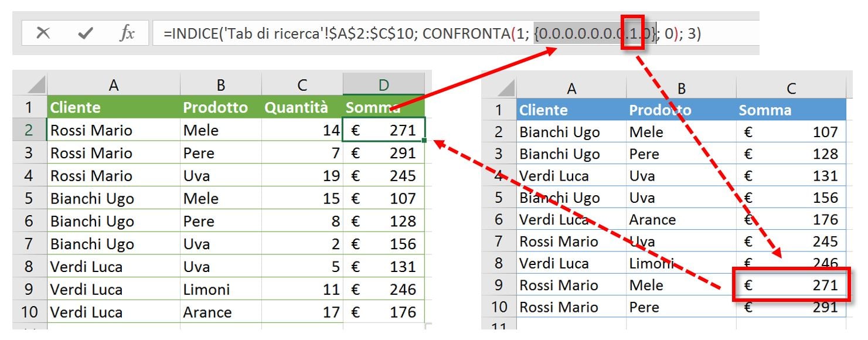
Task: Open the Insert Function fx icon
Action: [127, 33]
